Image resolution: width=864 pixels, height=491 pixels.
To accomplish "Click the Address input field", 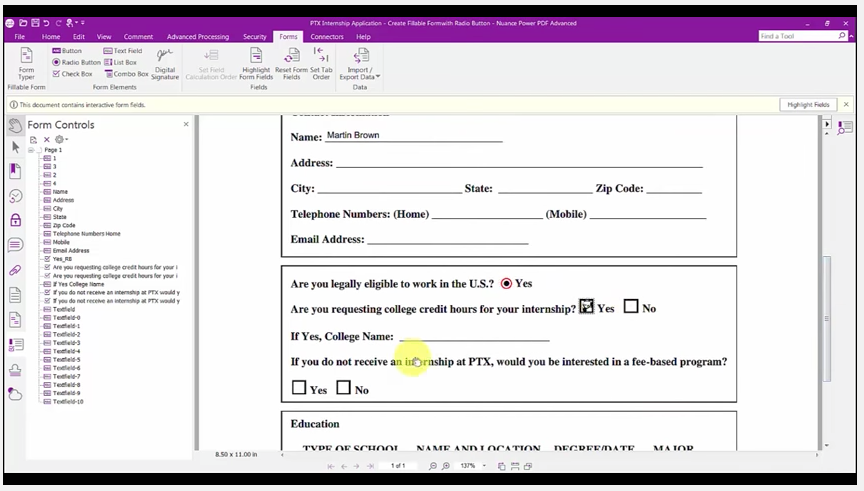I will pos(519,161).
